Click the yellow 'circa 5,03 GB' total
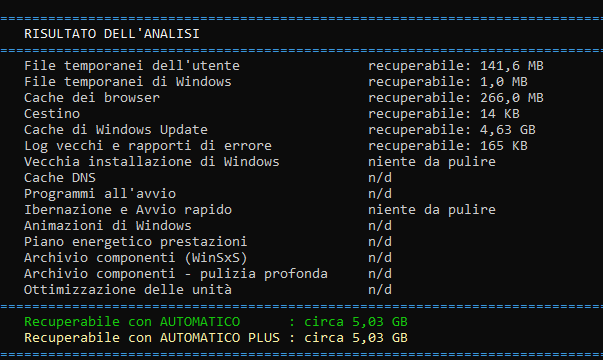Image resolution: width=603 pixels, height=360 pixels. (x=356, y=338)
